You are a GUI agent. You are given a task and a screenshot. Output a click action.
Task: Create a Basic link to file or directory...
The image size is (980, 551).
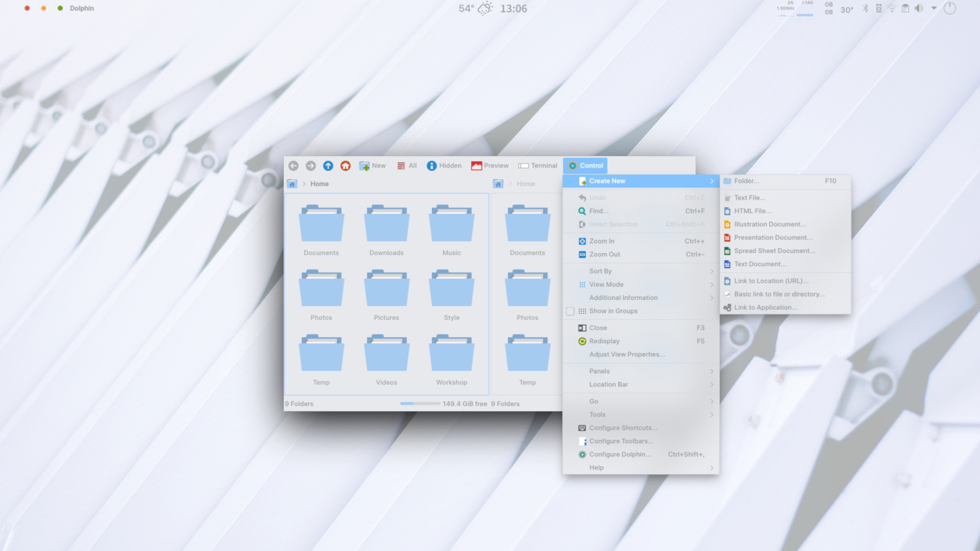(785, 294)
